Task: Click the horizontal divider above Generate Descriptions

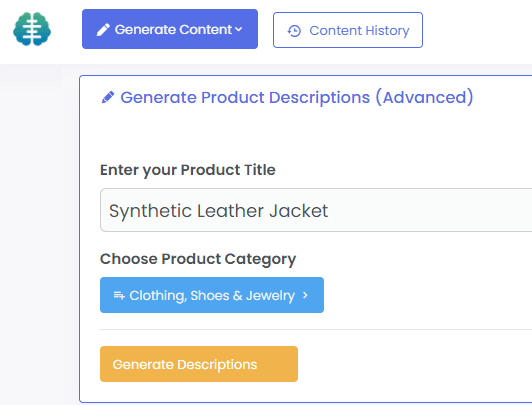Action: pos(316,329)
